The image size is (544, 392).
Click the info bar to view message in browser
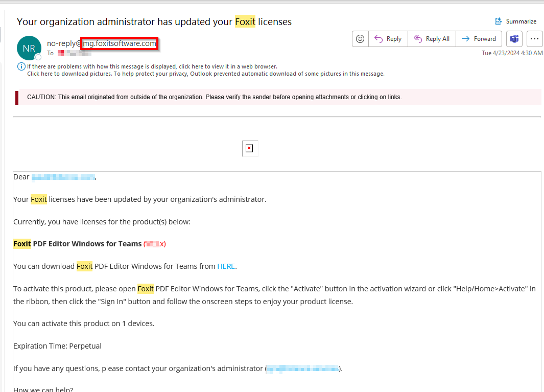tap(152, 66)
